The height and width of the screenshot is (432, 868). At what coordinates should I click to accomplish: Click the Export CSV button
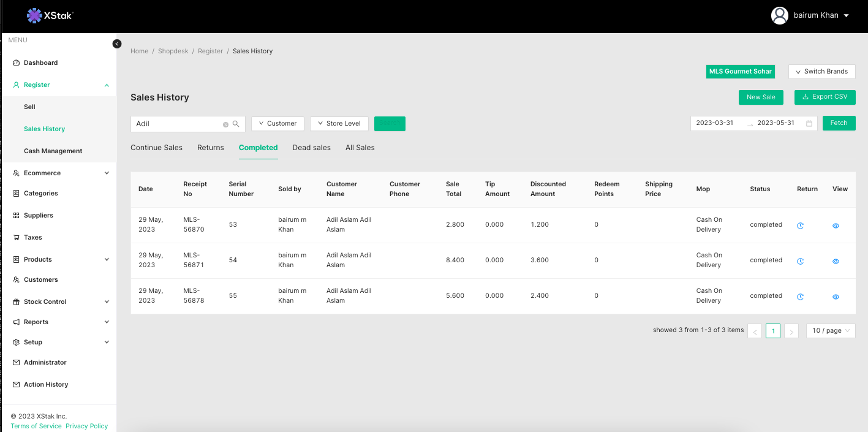point(825,97)
